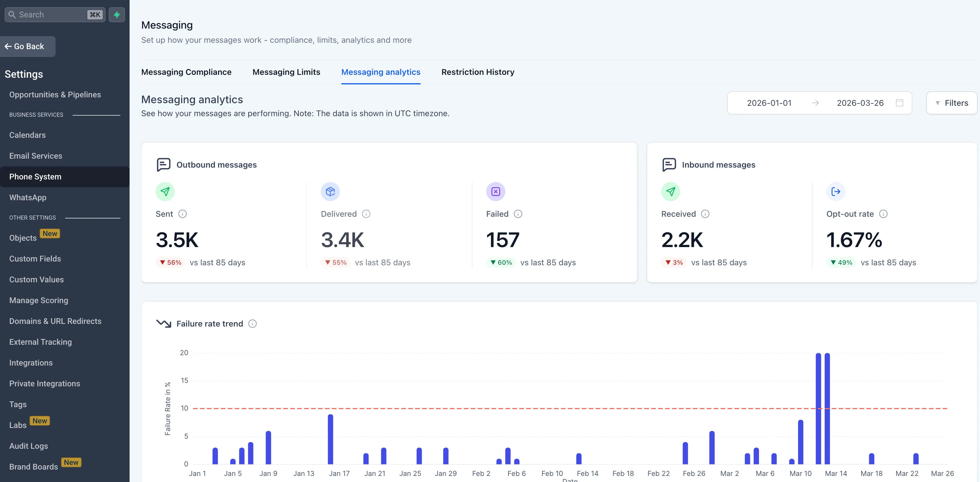Open the calendar icon next to the end date
Viewport: 980px width, 482px height.
900,103
